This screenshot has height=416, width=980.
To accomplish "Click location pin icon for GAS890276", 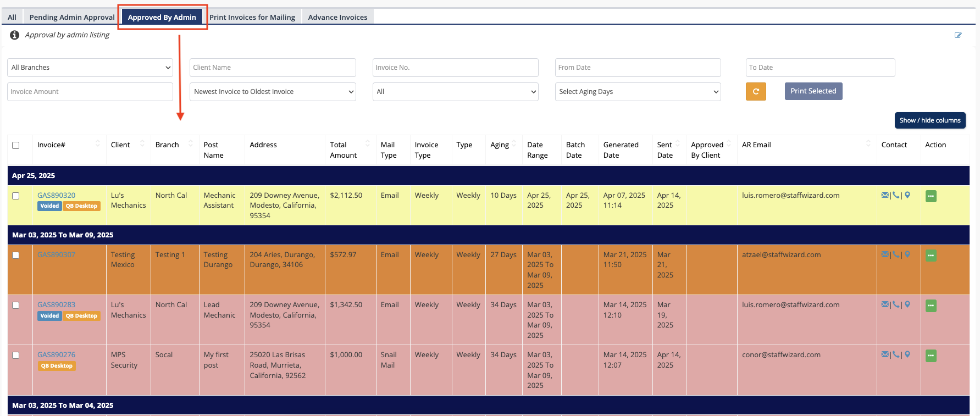I will (x=907, y=354).
